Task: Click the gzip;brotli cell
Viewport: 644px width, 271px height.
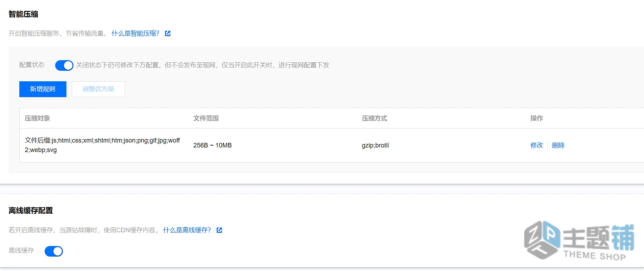Action: pos(375,145)
